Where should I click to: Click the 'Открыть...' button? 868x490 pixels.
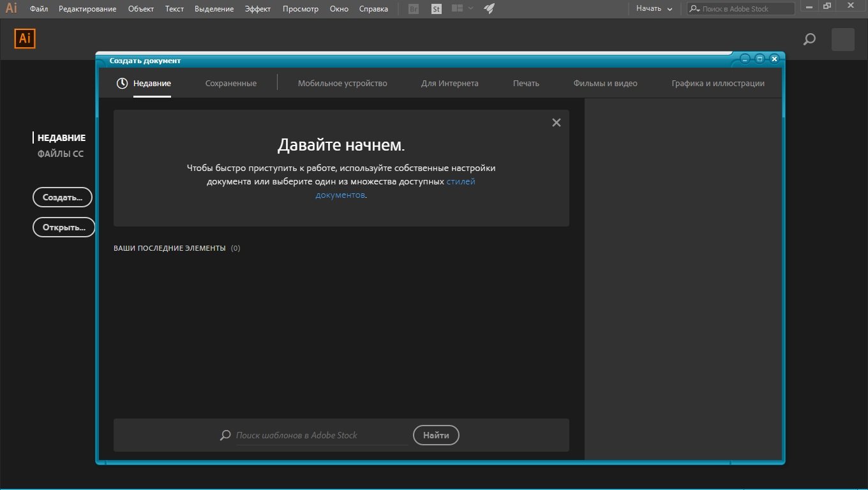[x=64, y=227]
